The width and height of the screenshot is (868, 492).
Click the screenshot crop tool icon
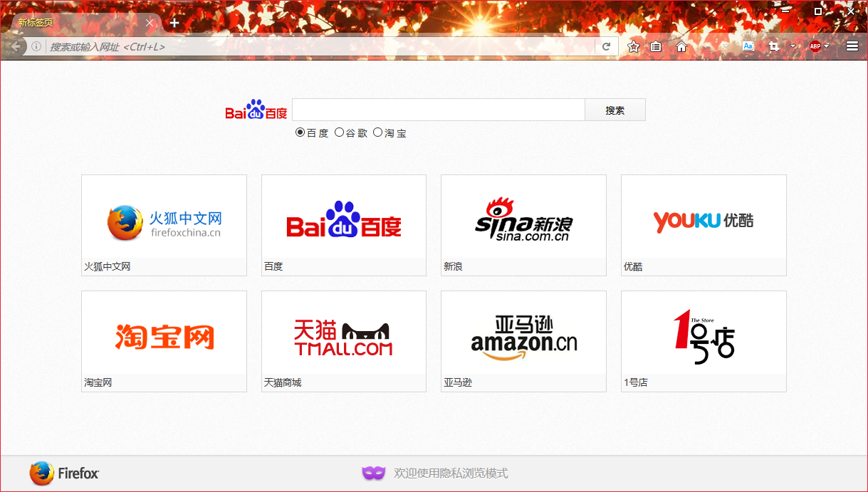point(774,47)
